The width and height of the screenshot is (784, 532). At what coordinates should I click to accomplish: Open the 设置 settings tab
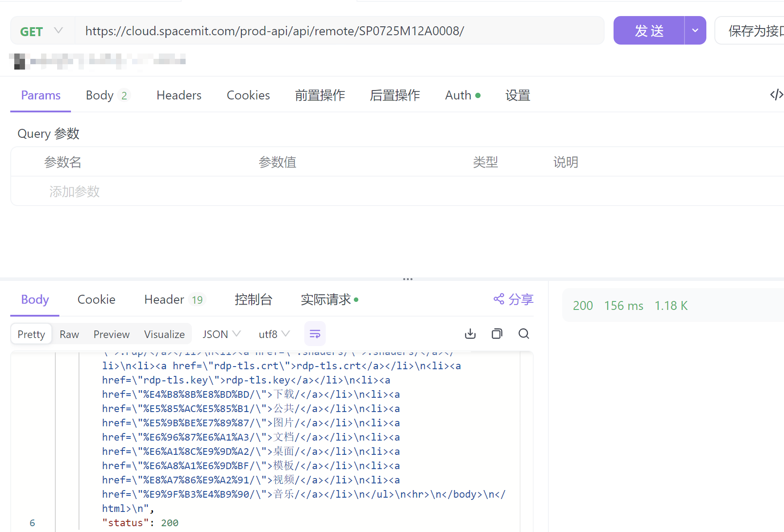point(518,95)
